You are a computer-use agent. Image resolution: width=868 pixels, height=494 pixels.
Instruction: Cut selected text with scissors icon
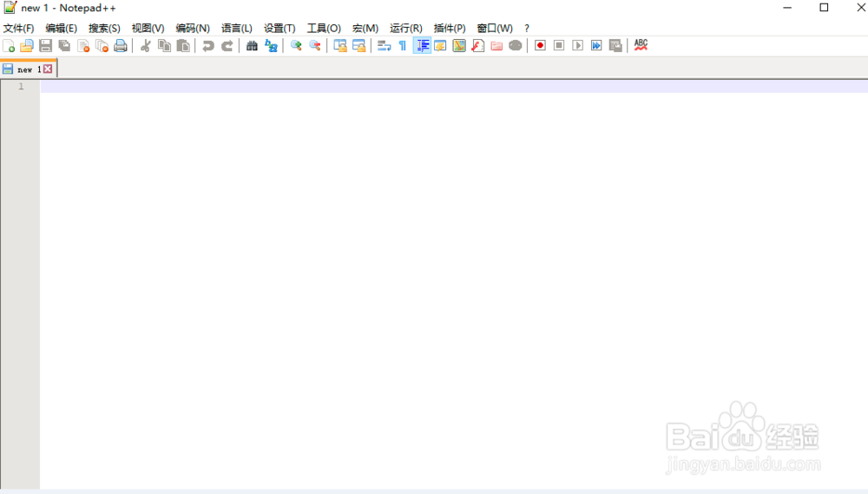[146, 46]
